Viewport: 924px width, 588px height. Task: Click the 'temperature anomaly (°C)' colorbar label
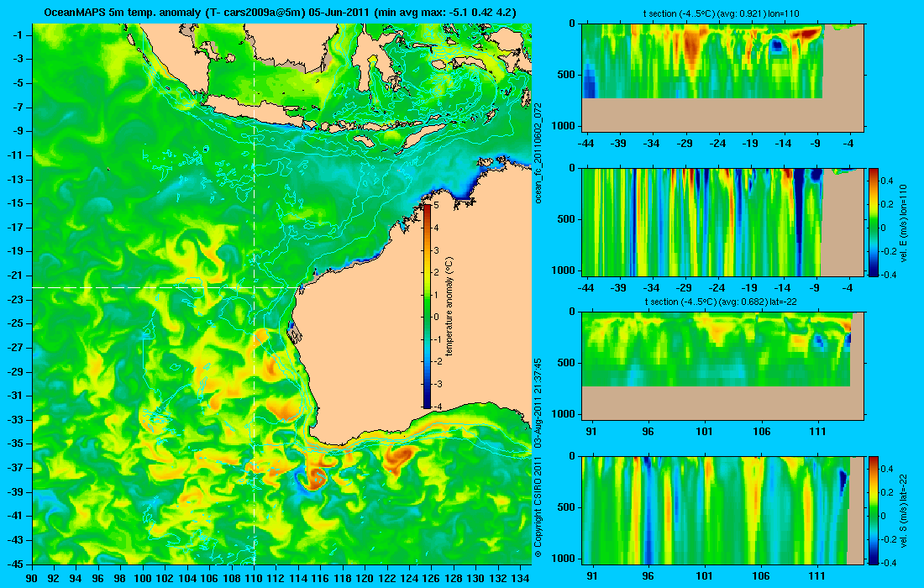(x=449, y=306)
